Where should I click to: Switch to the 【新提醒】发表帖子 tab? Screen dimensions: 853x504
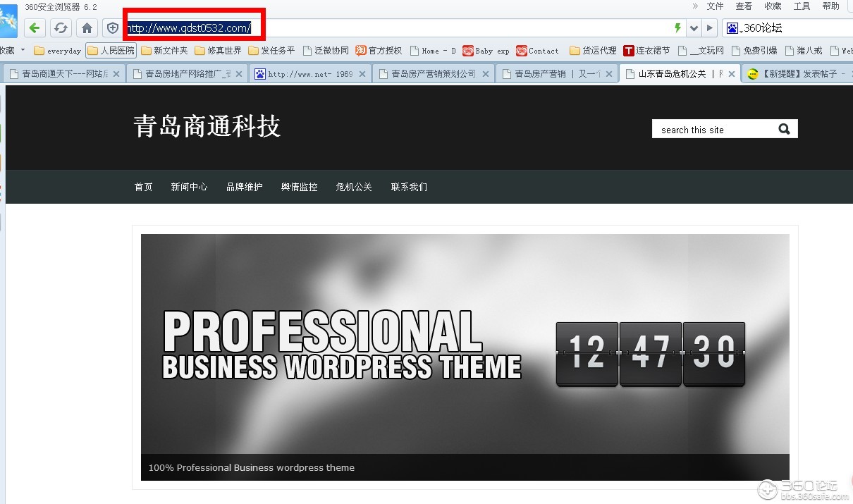[x=797, y=73]
